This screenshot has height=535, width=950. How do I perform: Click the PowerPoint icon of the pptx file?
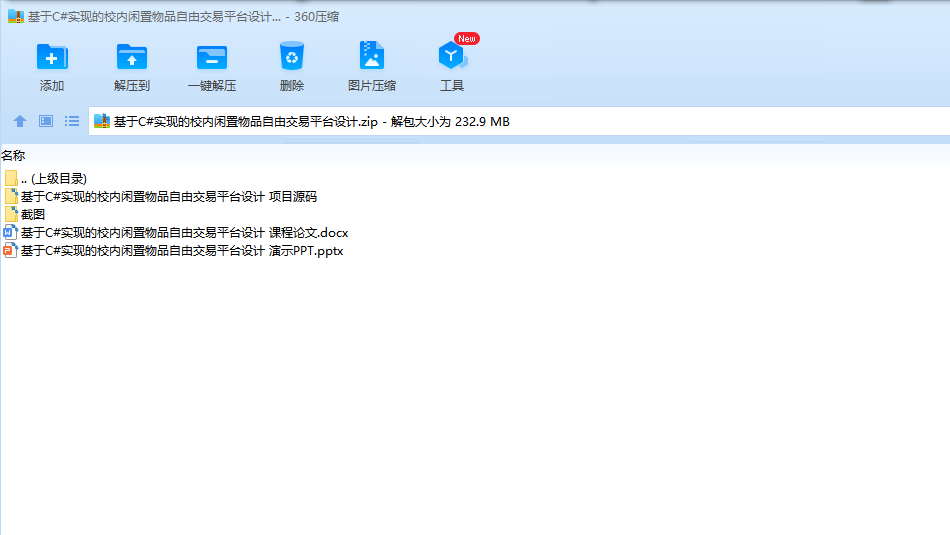click(x=10, y=251)
